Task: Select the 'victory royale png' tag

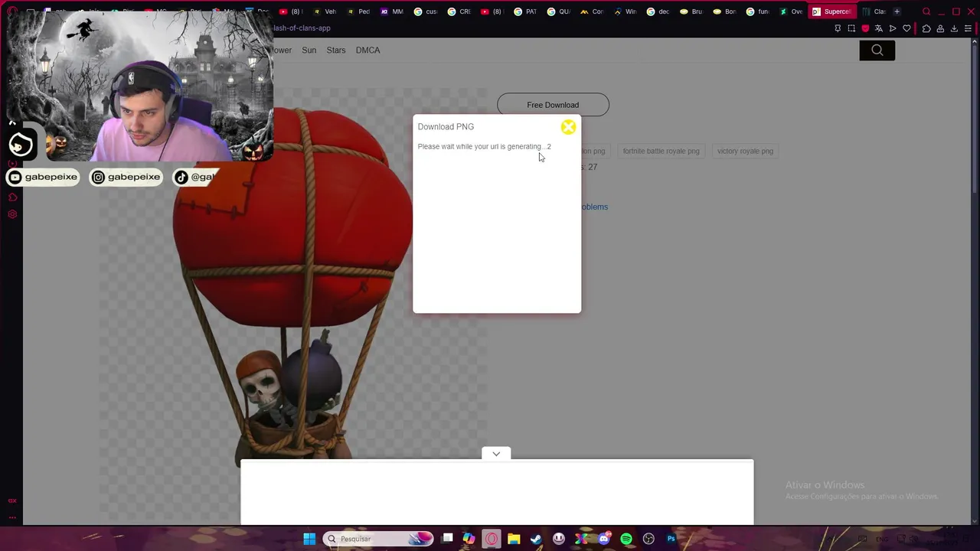Action: click(x=745, y=151)
